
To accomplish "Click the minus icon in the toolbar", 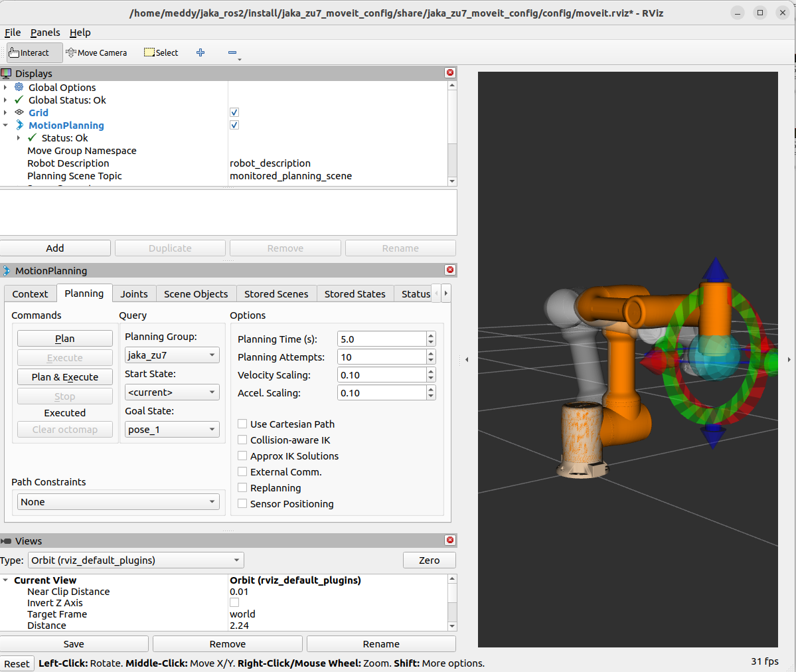I will (x=233, y=52).
